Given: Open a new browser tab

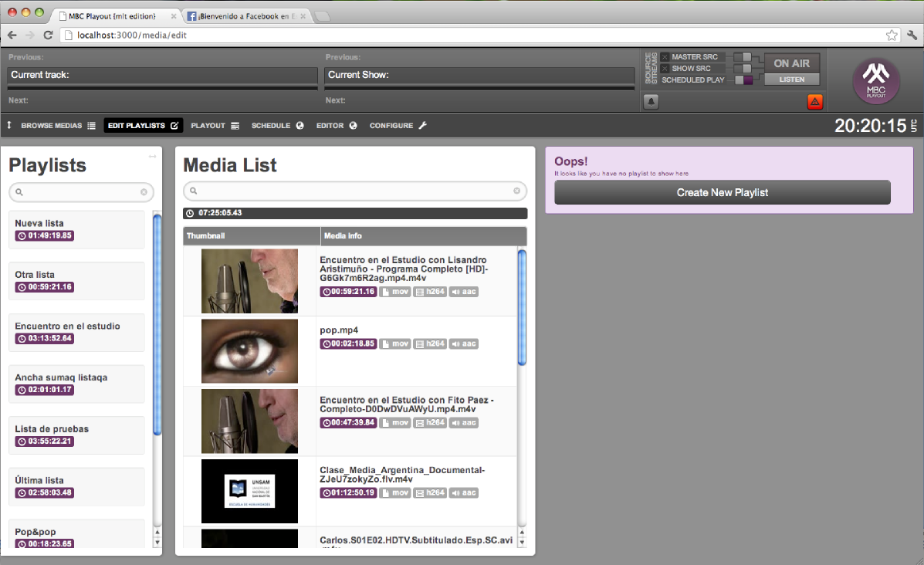Looking at the screenshot, I should pos(323,16).
